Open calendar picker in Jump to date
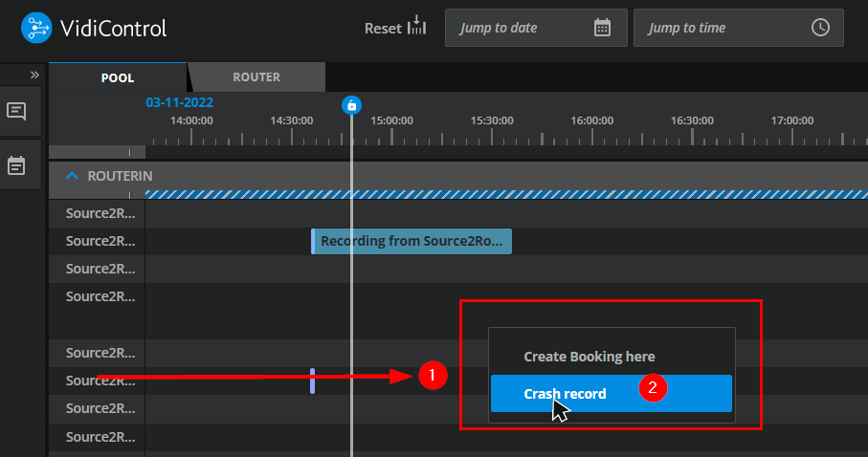Screen dimensions: 868x457 602,28
